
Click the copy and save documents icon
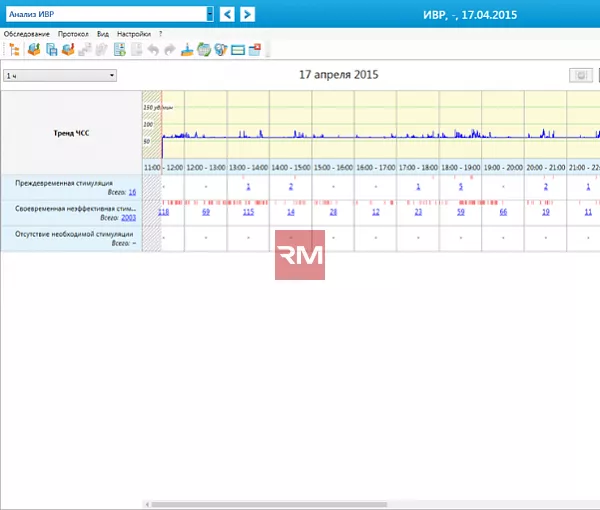(x=51, y=50)
